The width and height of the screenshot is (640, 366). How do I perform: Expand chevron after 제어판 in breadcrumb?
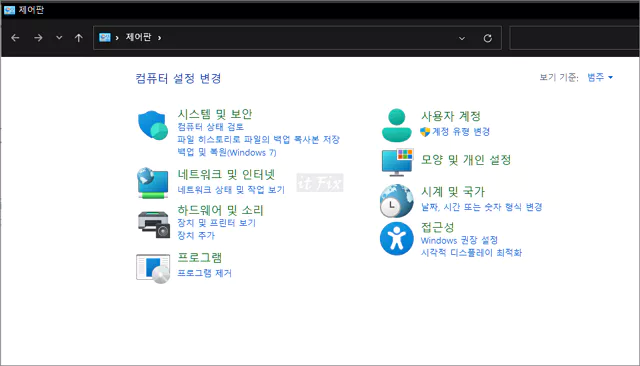[x=160, y=38]
